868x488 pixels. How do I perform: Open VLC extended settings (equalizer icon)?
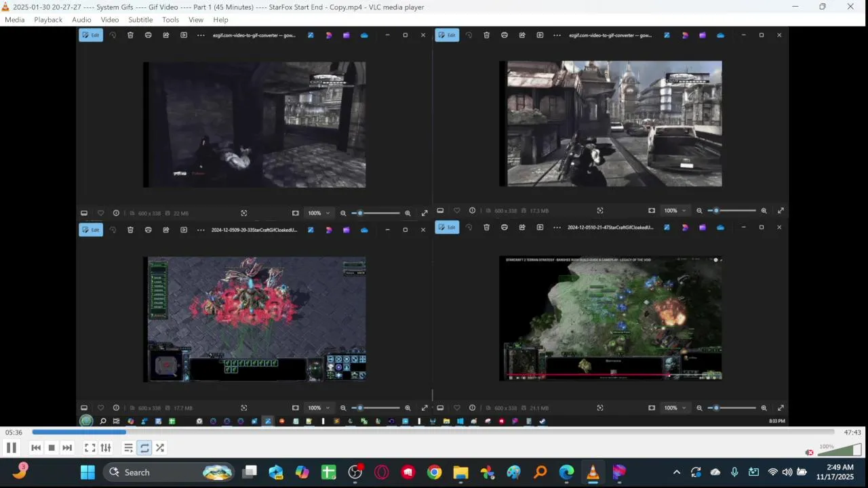click(106, 447)
